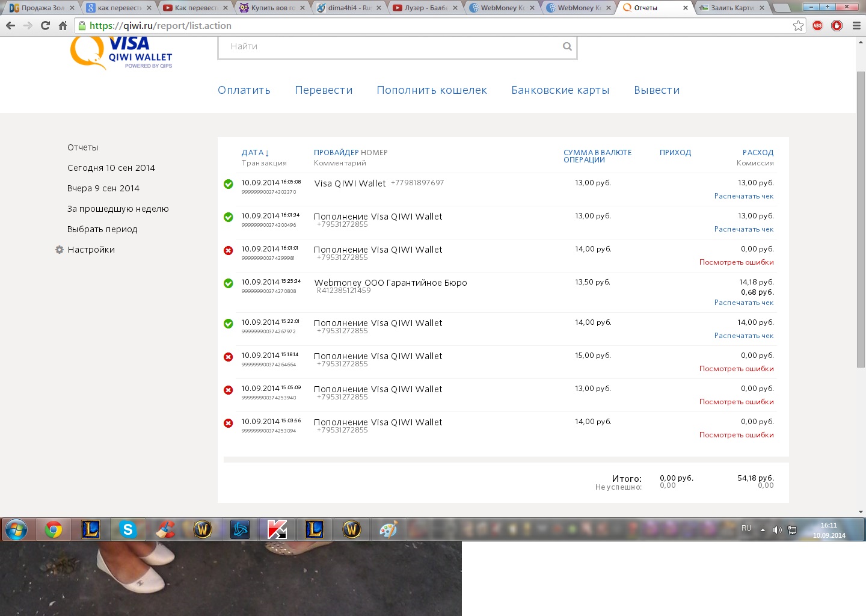Sort by РАСХОД column header
The image size is (866, 616).
758,153
